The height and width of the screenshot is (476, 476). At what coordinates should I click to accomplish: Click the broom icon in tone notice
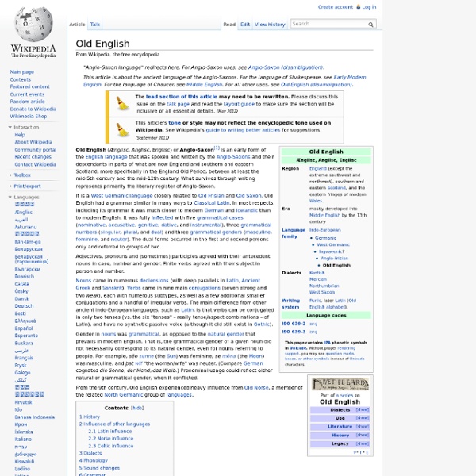click(123, 129)
